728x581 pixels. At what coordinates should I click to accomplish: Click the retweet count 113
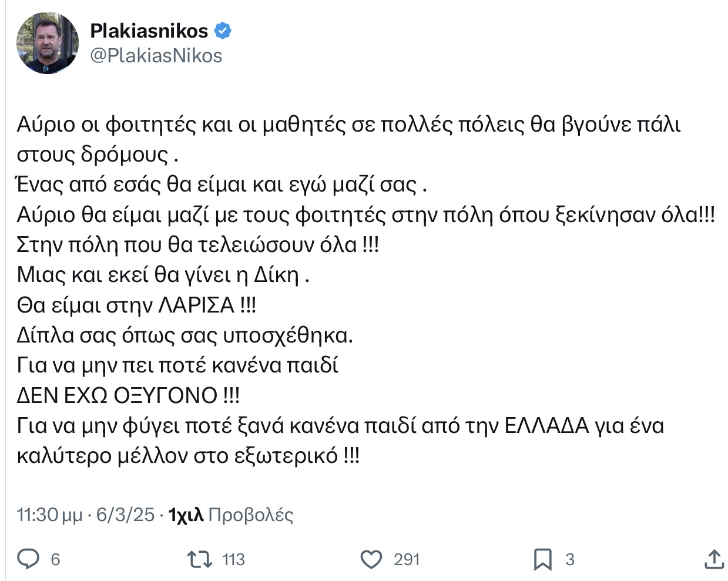pyautogui.click(x=233, y=559)
